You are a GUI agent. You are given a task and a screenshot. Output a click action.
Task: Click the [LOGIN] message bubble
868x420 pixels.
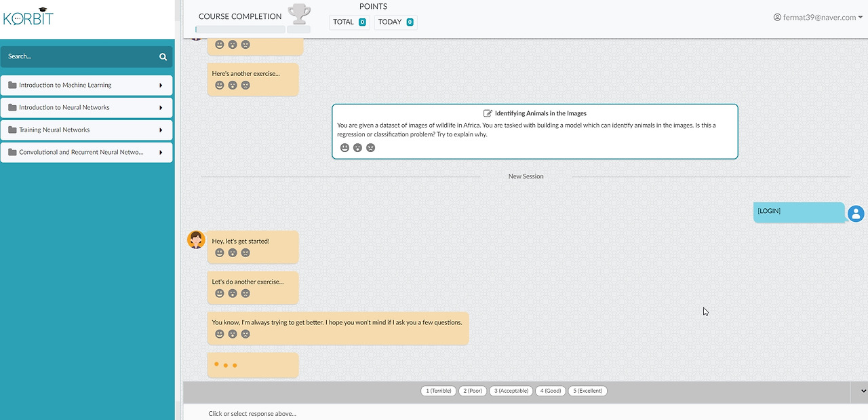point(799,212)
